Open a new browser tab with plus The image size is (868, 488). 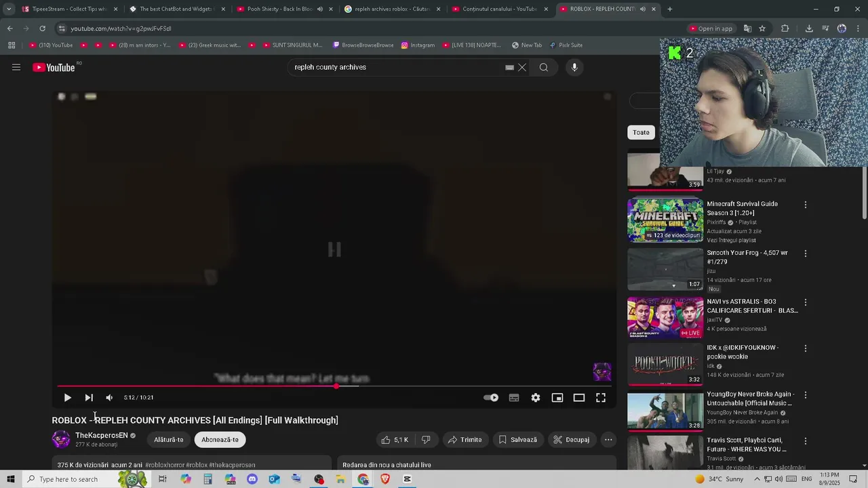coord(670,9)
